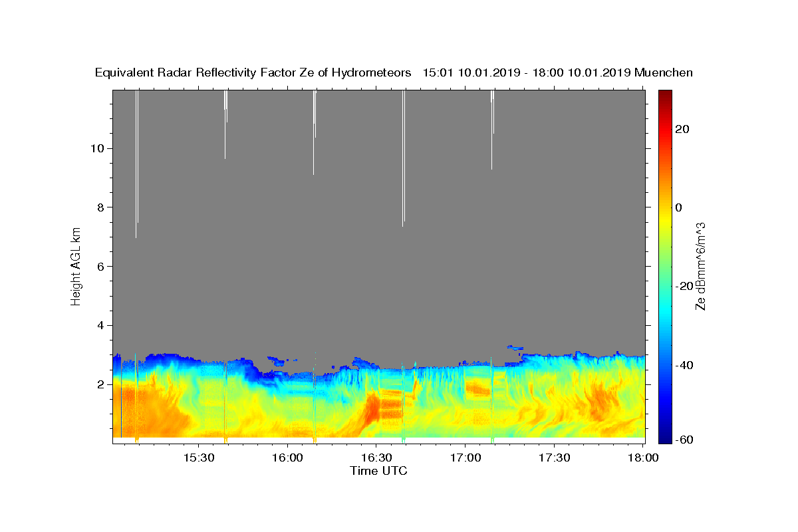The height and width of the screenshot is (532, 798).
Task: Click the small detached blue echo after 17:10
Action: tap(515, 347)
